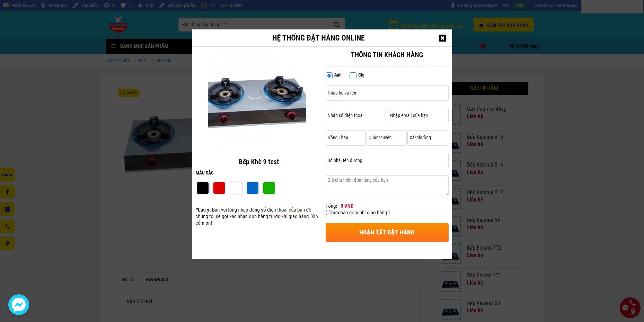644x322 pixels.
Task: Click the search magnifier icon
Action: (x=336, y=25)
